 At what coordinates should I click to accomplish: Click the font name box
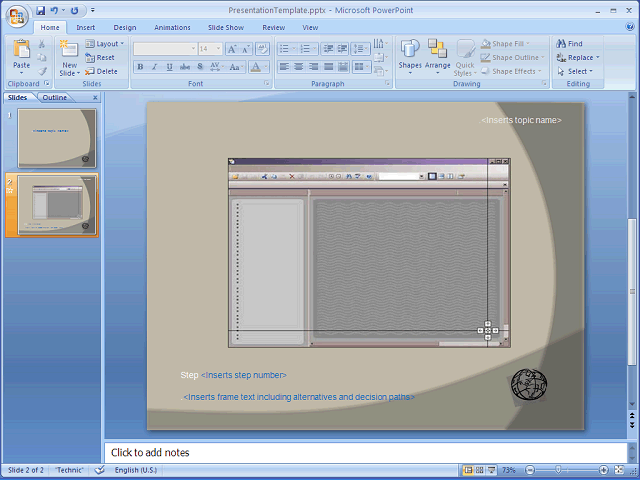point(165,49)
